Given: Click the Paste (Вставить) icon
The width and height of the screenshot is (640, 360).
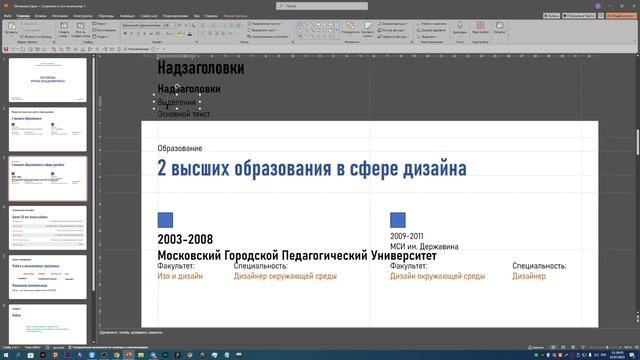Looking at the screenshot, I should pos(11,27).
